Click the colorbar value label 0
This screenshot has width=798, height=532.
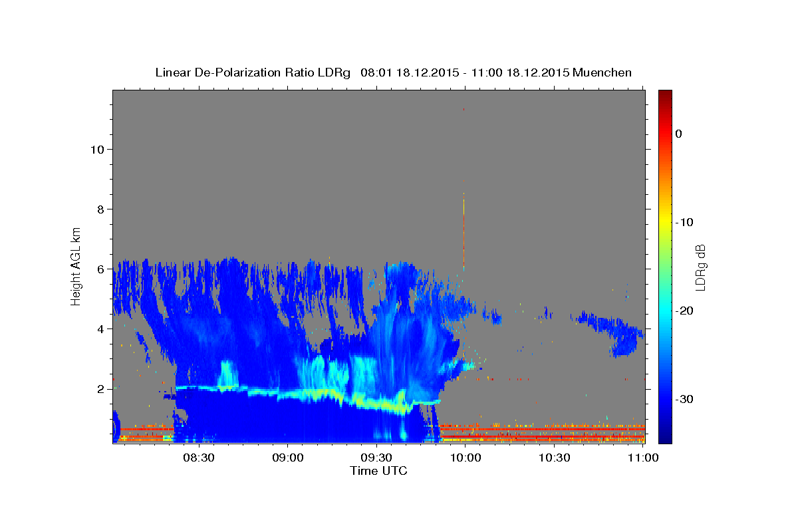coord(679,134)
